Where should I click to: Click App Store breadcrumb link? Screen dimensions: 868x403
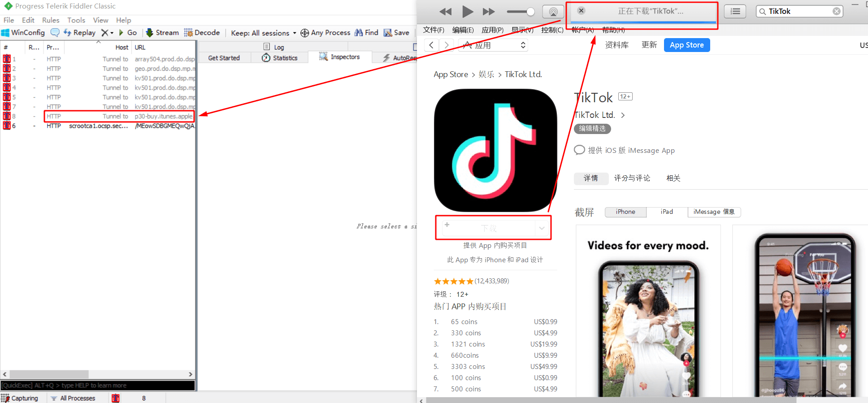pyautogui.click(x=451, y=74)
